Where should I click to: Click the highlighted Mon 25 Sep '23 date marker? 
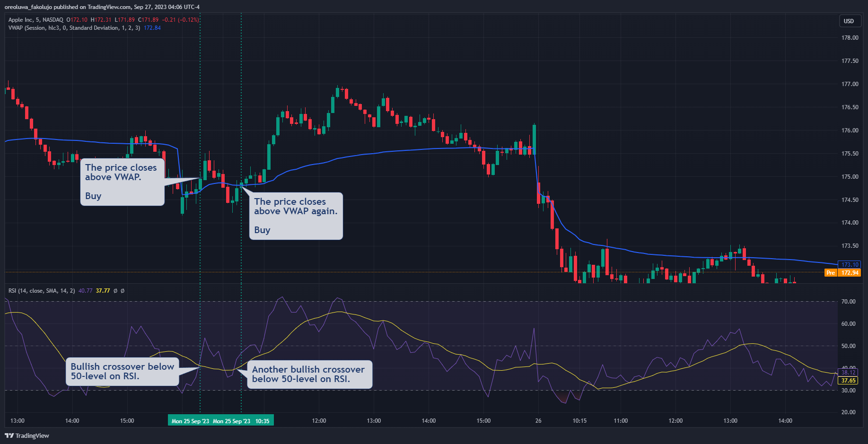191,420
